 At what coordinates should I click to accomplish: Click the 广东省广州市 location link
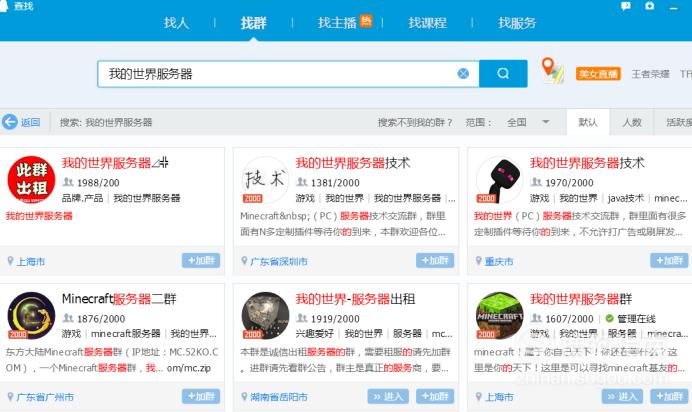click(45, 397)
